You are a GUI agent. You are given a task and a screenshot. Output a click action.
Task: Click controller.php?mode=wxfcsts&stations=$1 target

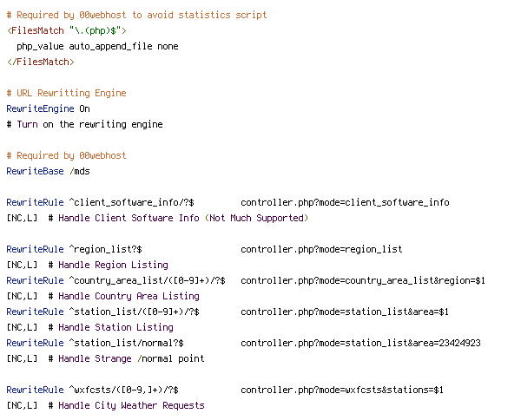pyautogui.click(x=342, y=390)
